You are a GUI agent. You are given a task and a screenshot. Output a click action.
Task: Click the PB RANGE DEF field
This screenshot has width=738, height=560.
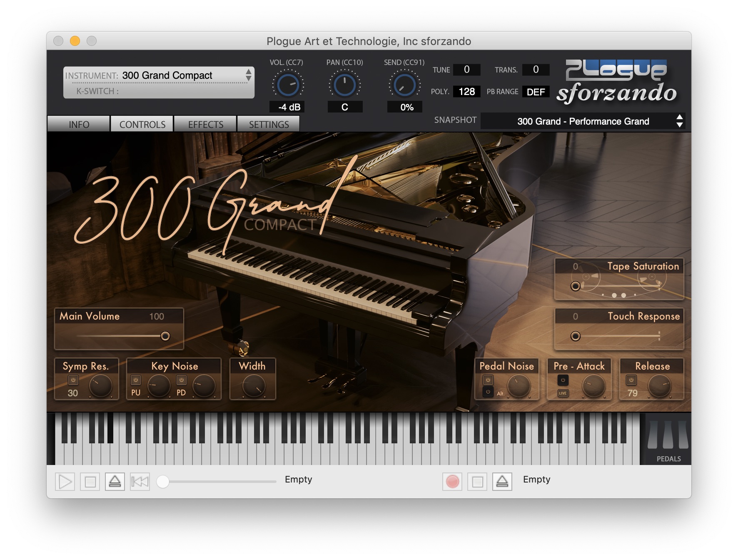coord(536,92)
